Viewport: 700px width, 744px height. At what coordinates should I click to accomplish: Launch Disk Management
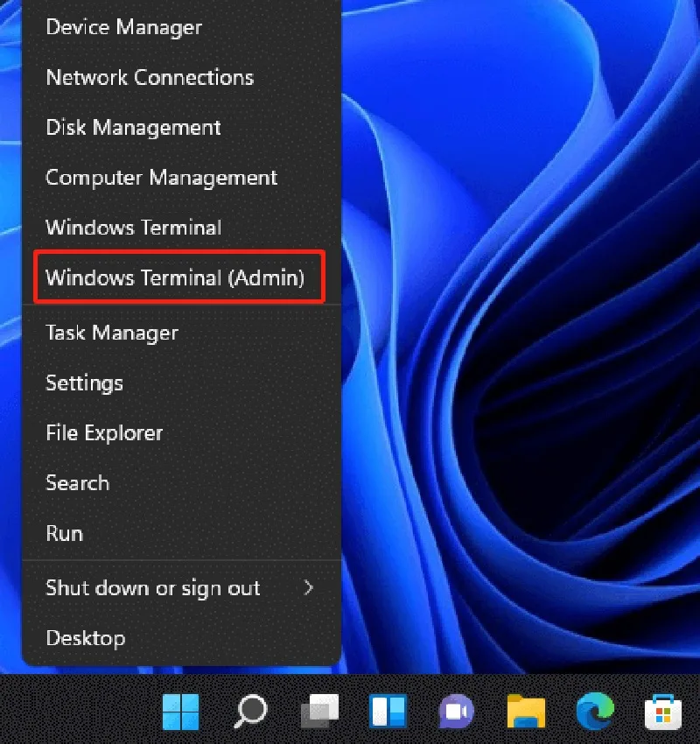point(182,127)
